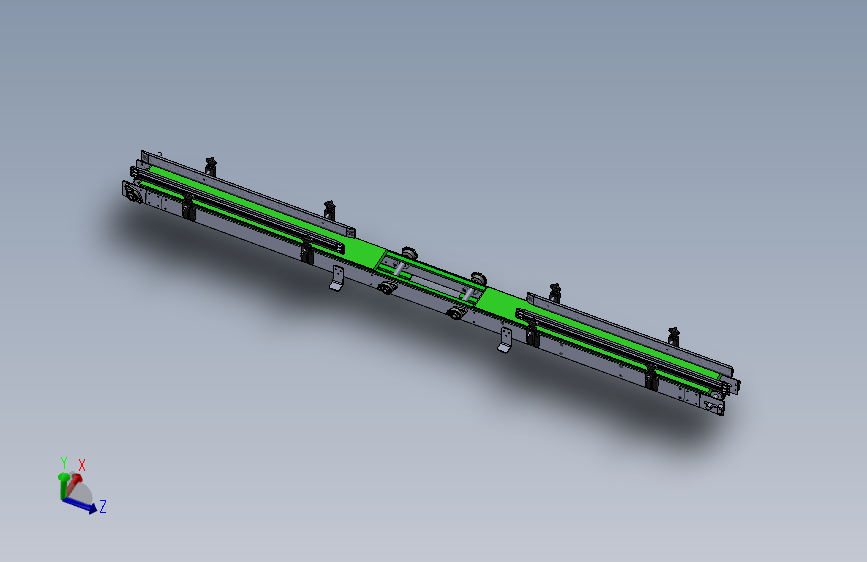This screenshot has width=867, height=562.
Task: Select the left L-shaped mounting bracket under conveyor
Action: coord(337,278)
